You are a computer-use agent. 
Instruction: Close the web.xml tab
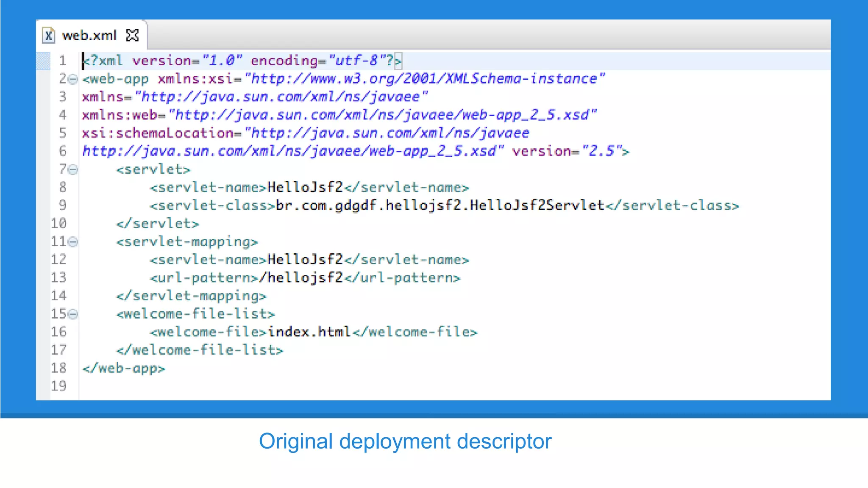(132, 35)
